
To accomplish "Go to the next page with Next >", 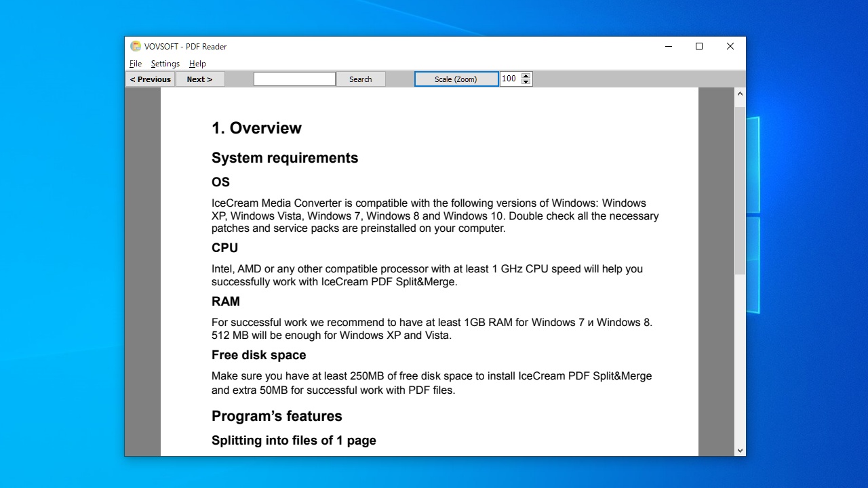I will click(200, 79).
